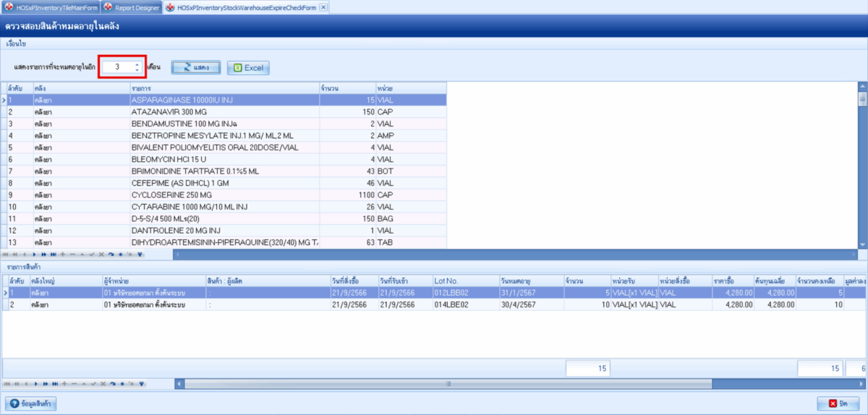The image size is (868, 415).
Task: Decrease the months value with down spinner arrow
Action: point(137,70)
